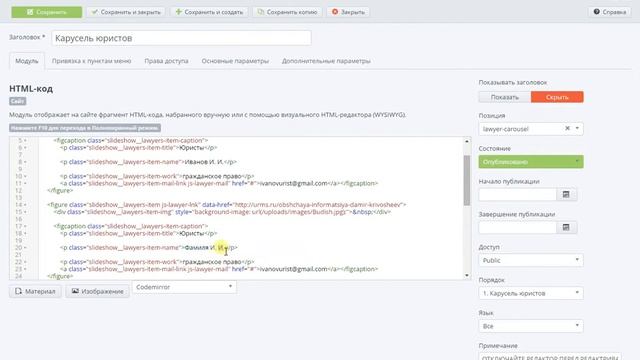The image size is (640, 360).
Task: Open calendar for Начало публикации
Action: pyautogui.click(x=566, y=195)
